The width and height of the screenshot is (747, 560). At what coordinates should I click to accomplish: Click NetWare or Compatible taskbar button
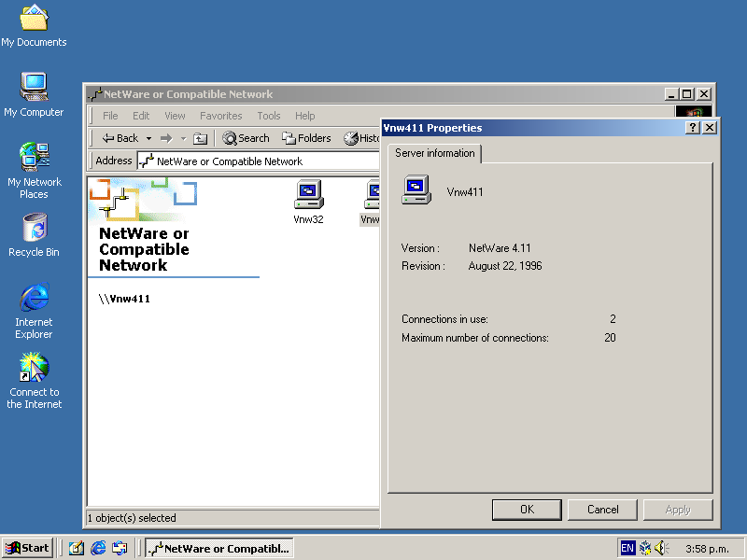[219, 549]
